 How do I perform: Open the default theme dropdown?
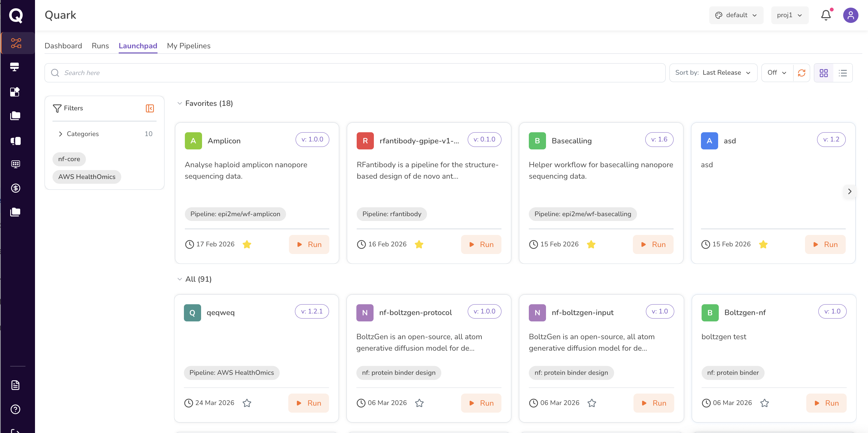(736, 15)
